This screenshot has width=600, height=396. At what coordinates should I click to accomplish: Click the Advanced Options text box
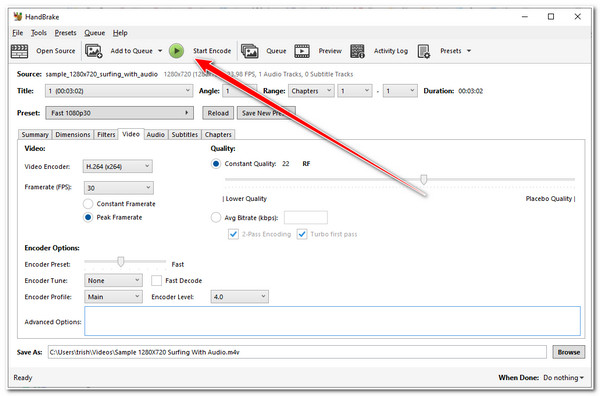pyautogui.click(x=332, y=321)
